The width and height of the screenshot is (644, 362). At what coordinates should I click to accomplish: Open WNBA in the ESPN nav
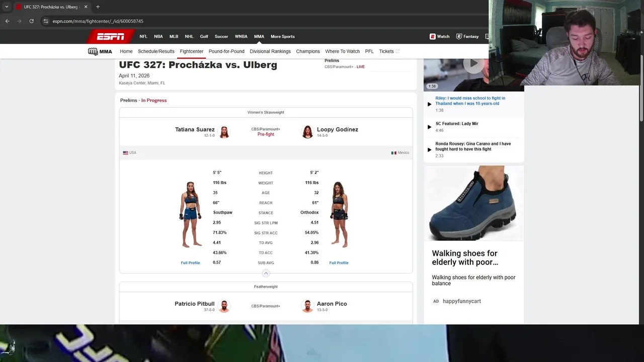tap(241, 36)
